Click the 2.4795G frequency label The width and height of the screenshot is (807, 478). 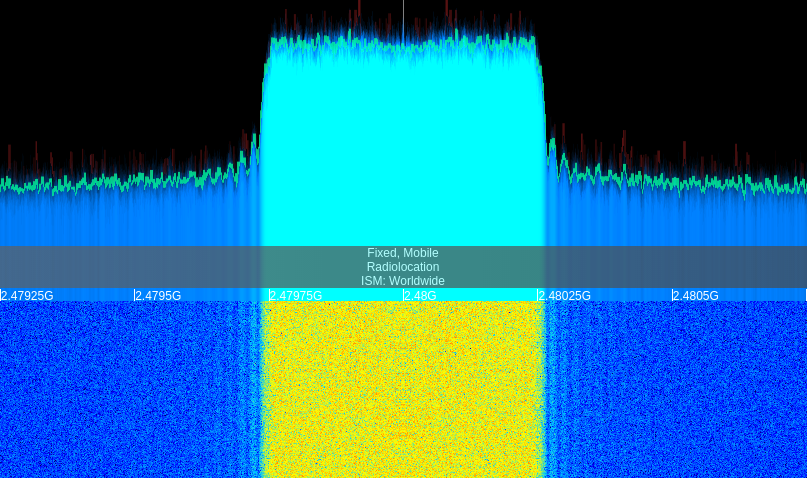point(158,295)
